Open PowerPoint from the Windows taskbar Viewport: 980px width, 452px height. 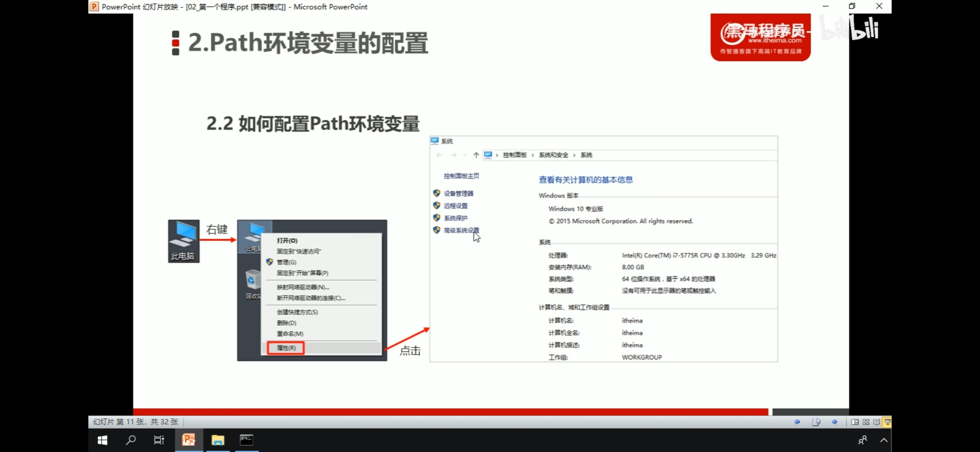[x=188, y=440]
